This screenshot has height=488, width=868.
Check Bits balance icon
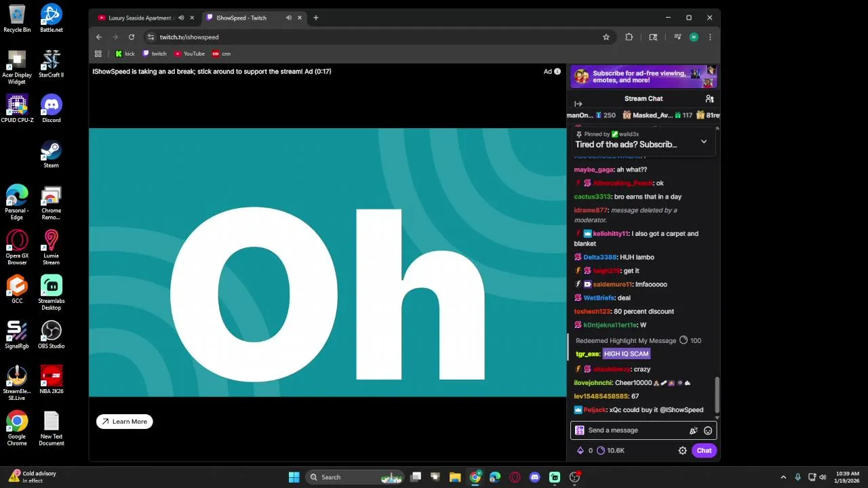[580, 450]
